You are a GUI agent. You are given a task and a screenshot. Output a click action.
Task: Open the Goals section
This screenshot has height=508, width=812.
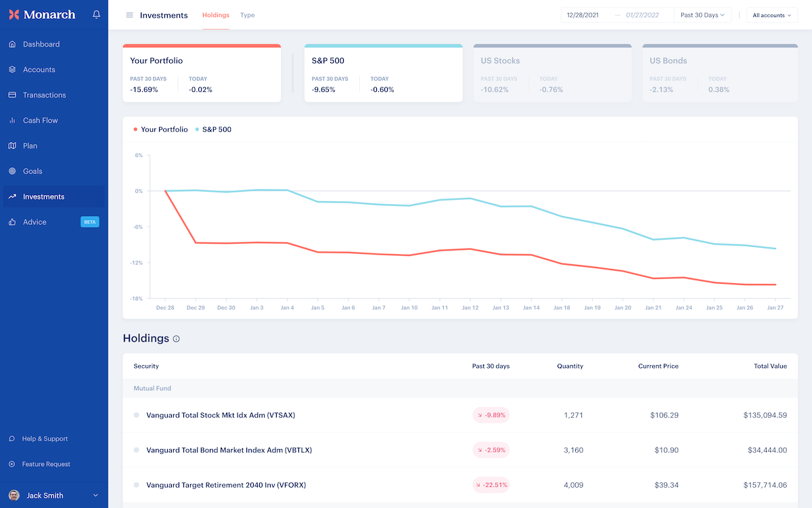pos(54,171)
